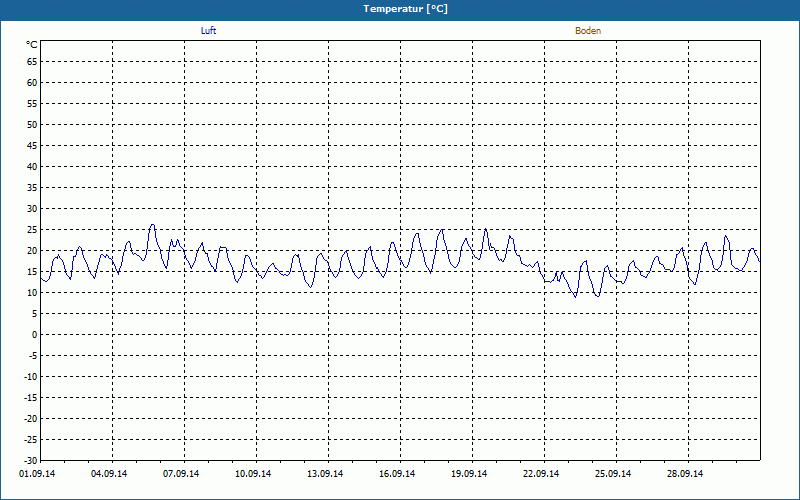Click the Boden legend label
Screen dimensions: 800x500
coord(588,31)
